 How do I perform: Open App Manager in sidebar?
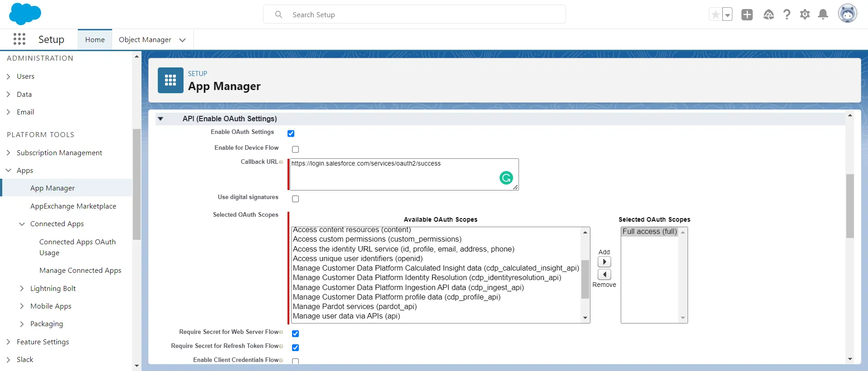(x=52, y=188)
